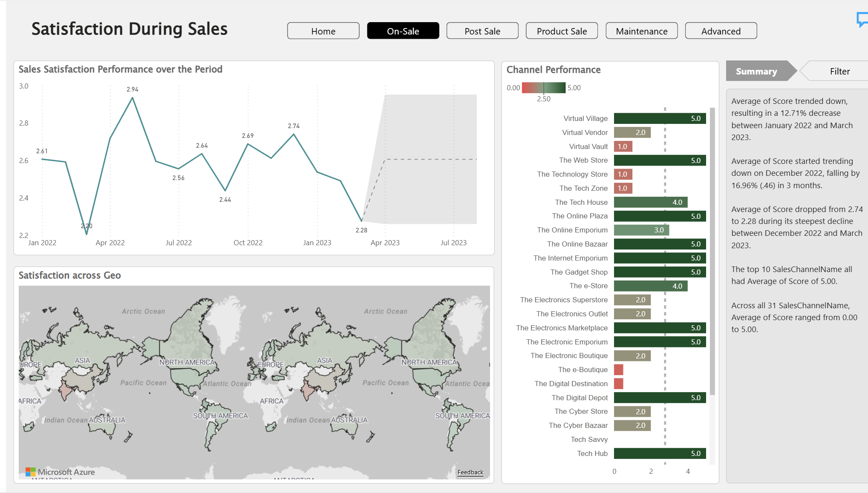This screenshot has height=493, width=868.
Task: Click the Feedback link on the map
Action: click(x=470, y=472)
